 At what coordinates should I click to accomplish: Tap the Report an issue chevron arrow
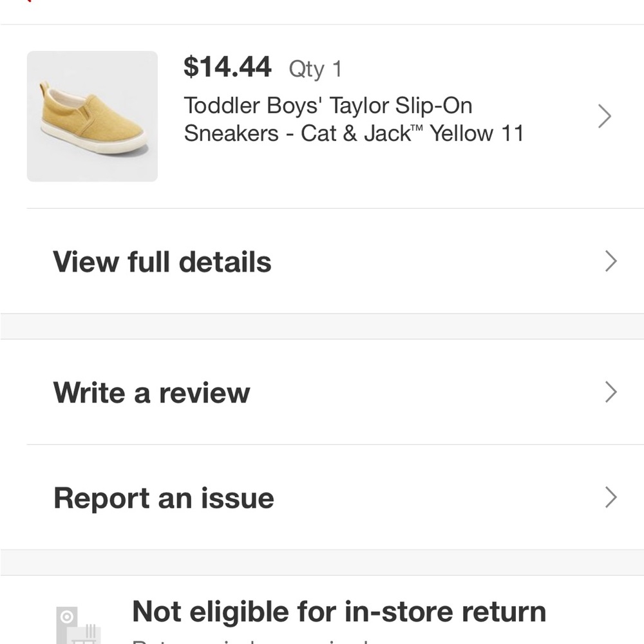pos(611,497)
